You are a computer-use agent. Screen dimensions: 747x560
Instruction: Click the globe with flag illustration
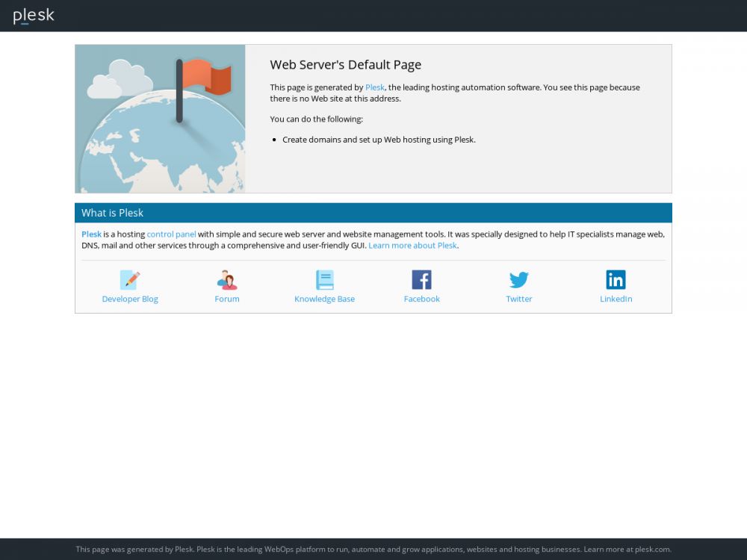(161, 119)
